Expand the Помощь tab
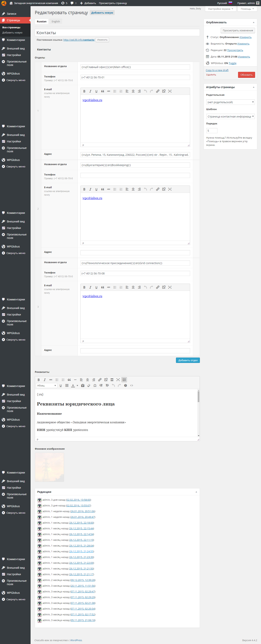 247,9
